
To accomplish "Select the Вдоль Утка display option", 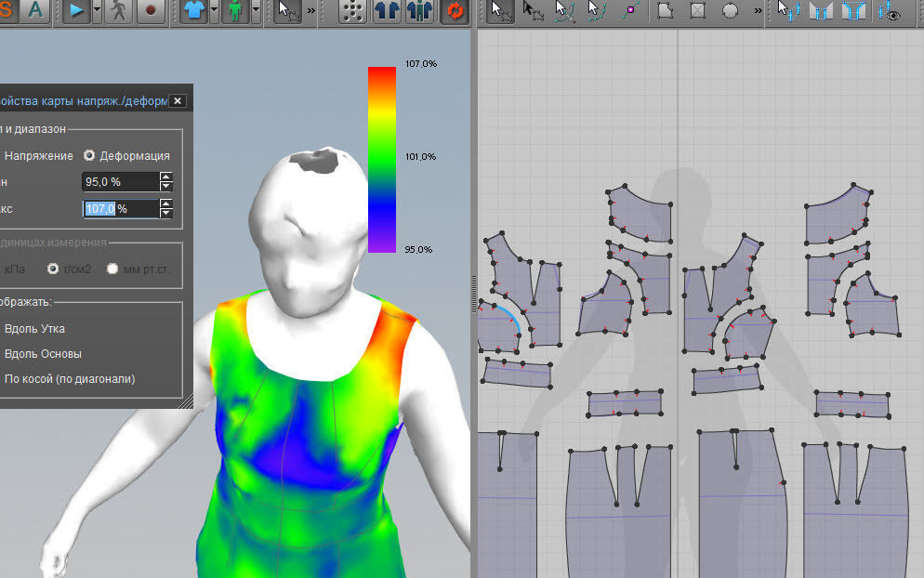I will click(x=34, y=328).
